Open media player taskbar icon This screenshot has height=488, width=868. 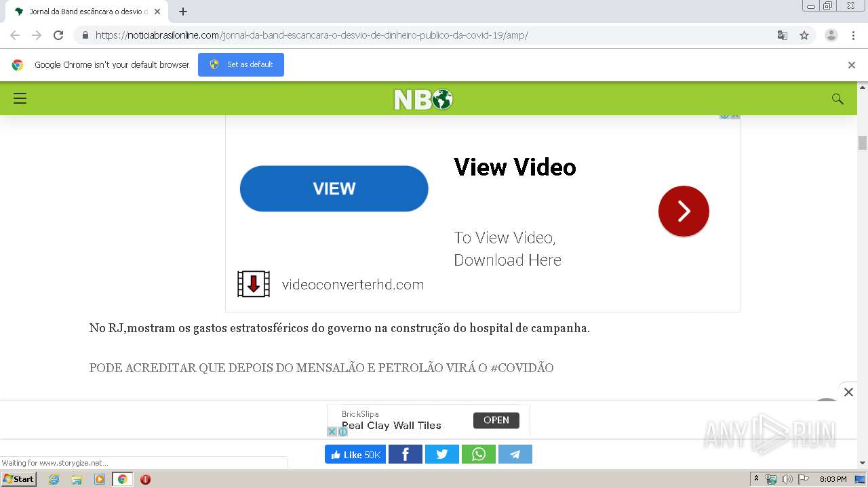coord(100,479)
